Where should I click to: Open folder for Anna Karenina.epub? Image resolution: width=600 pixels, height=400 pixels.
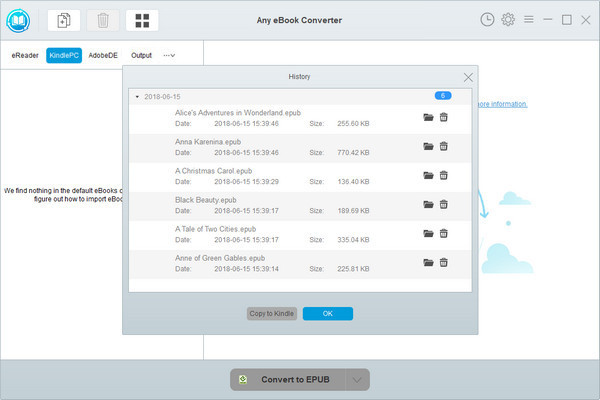coord(428,146)
